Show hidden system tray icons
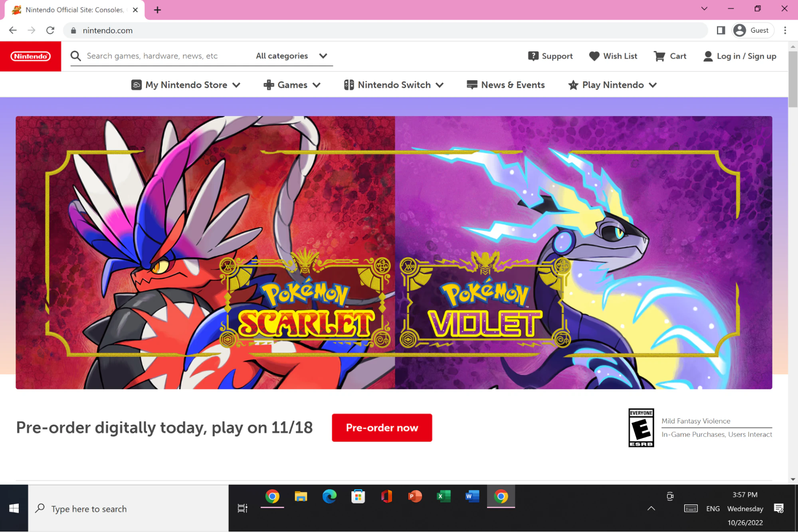 tap(651, 508)
